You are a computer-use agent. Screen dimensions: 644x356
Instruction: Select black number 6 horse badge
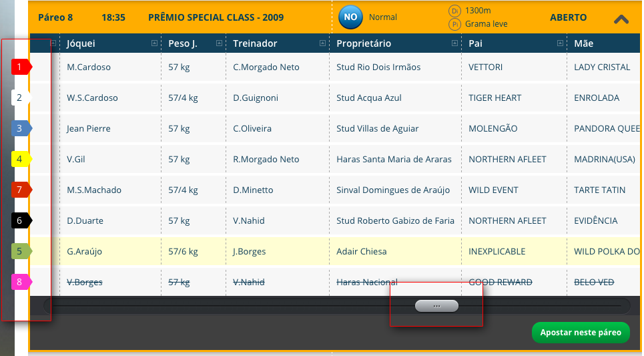click(x=21, y=221)
